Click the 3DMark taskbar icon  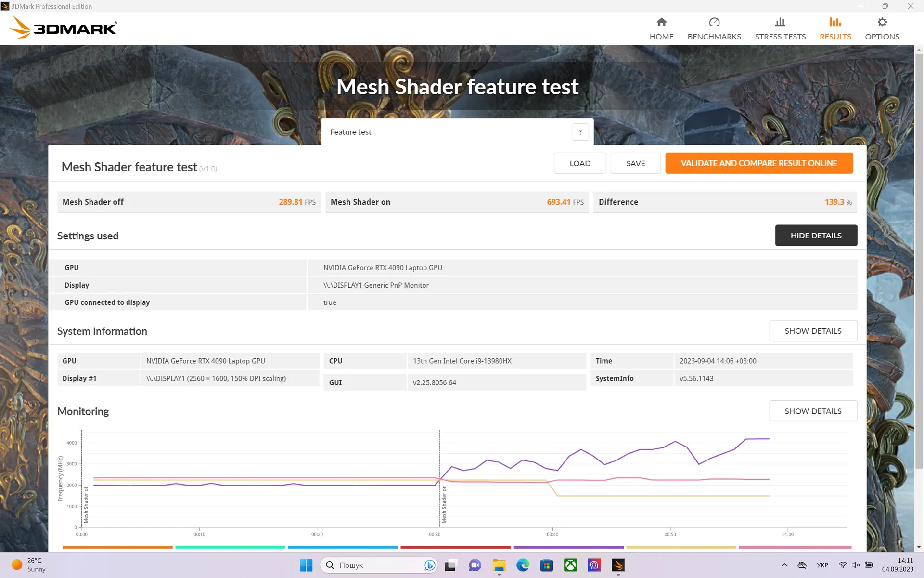[x=618, y=565]
